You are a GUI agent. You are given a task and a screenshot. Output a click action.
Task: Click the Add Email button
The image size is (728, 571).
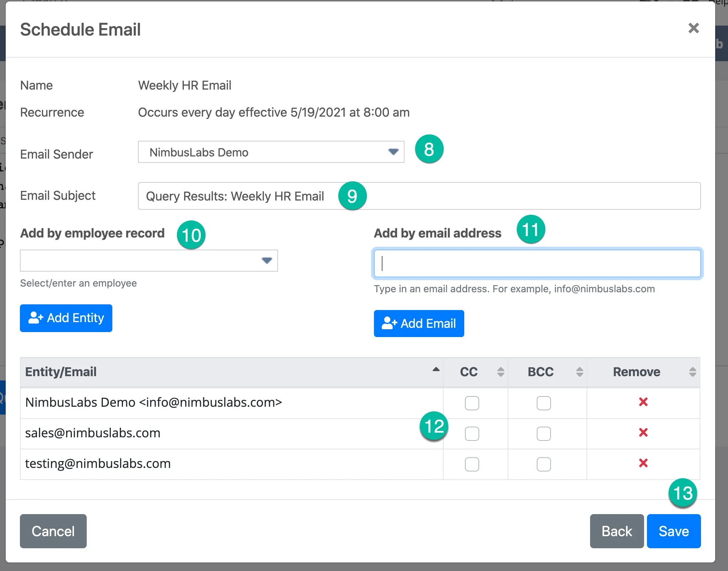pyautogui.click(x=419, y=324)
